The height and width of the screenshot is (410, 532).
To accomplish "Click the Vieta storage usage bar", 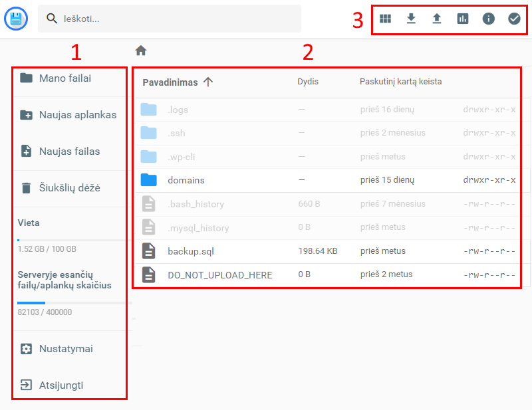I will (x=72, y=240).
